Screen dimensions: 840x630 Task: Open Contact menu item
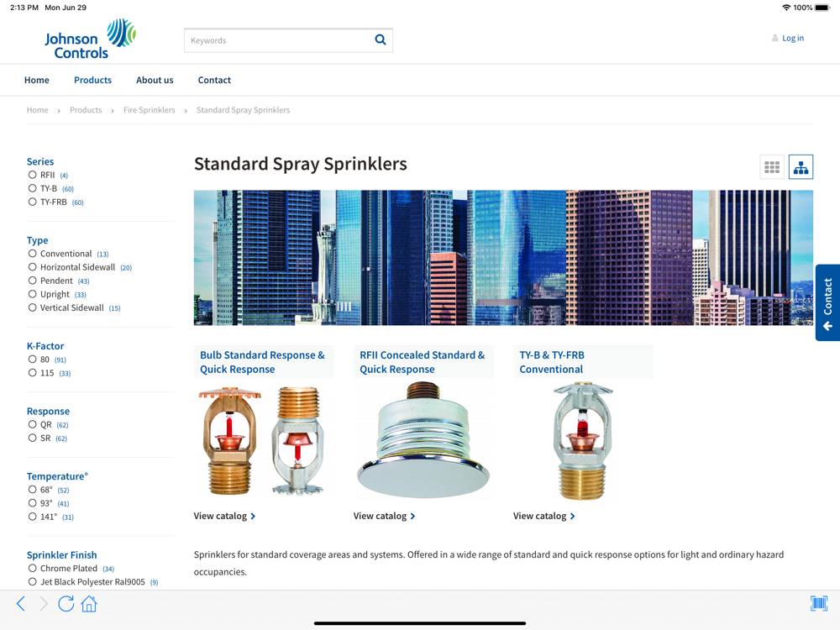(x=214, y=80)
